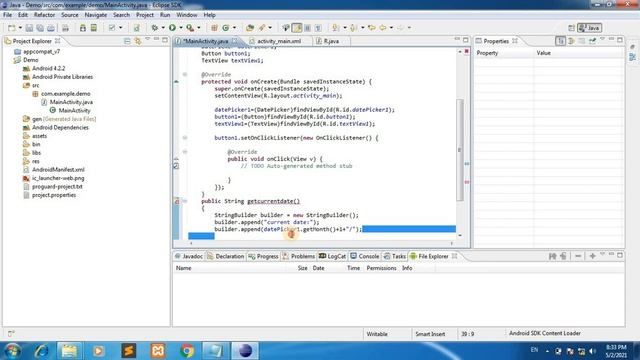Screen dimensions: 640x360
Task: Open the Source menu
Action: [x=70, y=15]
